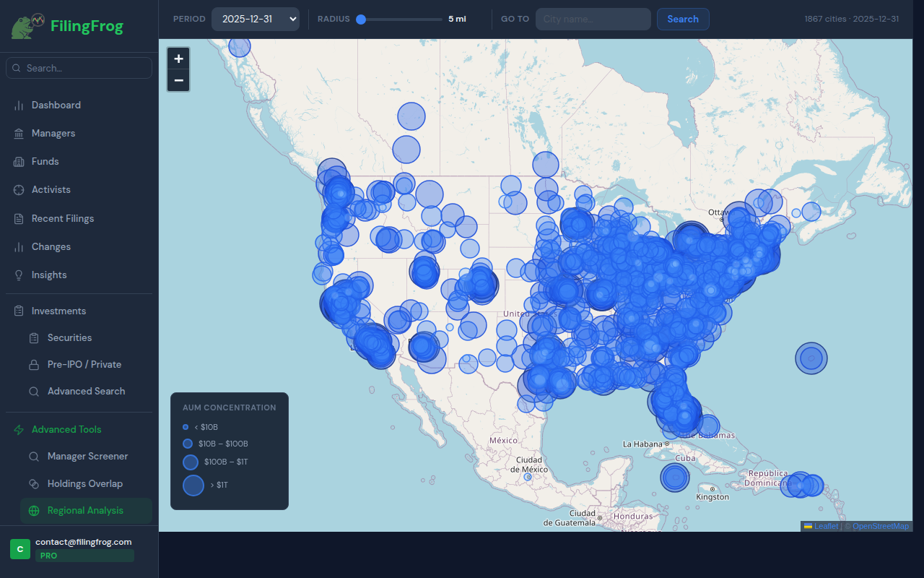Adjust the Radius slider
Viewport: 924px width, 578px height.
tap(361, 20)
